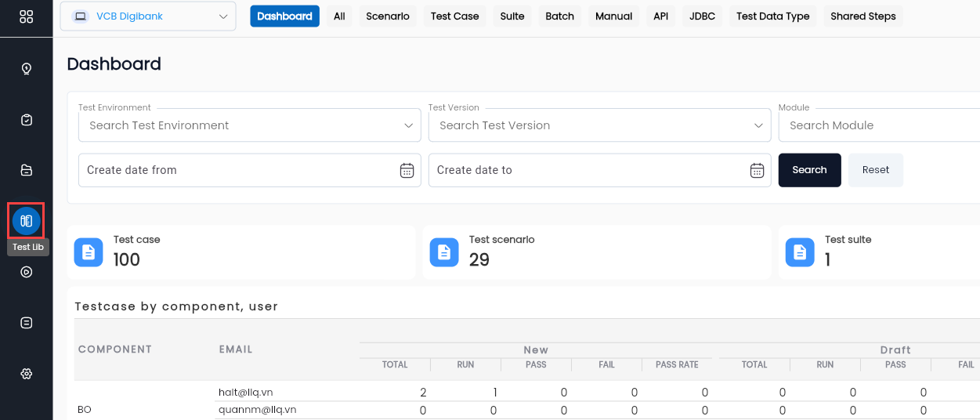This screenshot has width=980, height=420.
Task: Switch to the Suite tab
Action: tap(512, 16)
